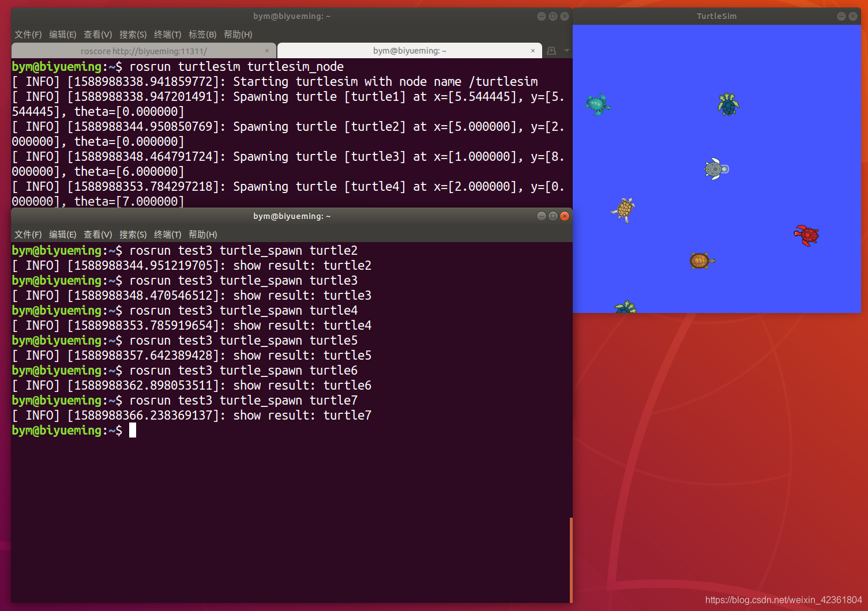
Task: Open 搜索(S) menu in lower terminal
Action: [x=133, y=235]
